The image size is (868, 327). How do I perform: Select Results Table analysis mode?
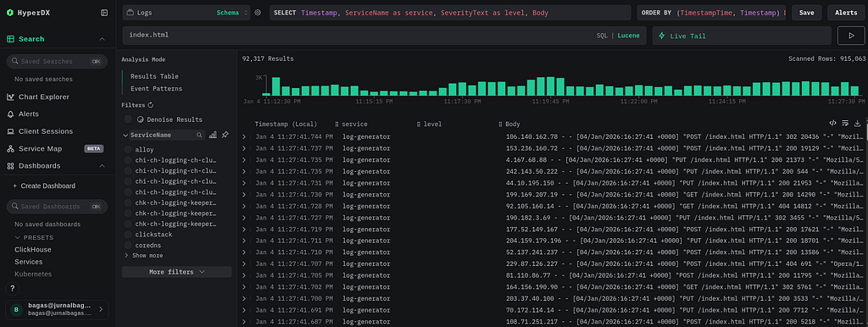(x=154, y=76)
